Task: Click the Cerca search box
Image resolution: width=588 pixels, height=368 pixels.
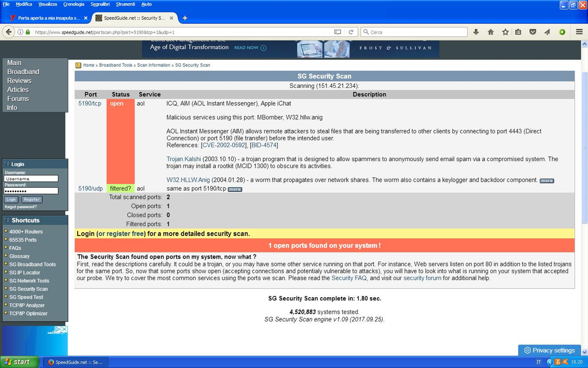Action: point(414,32)
